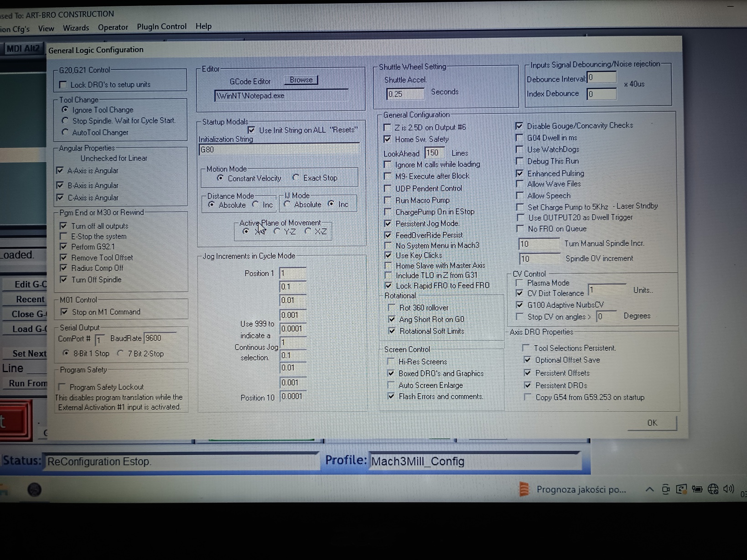The height and width of the screenshot is (560, 747).
Task: Click the LookAhead lines field
Action: tap(435, 153)
